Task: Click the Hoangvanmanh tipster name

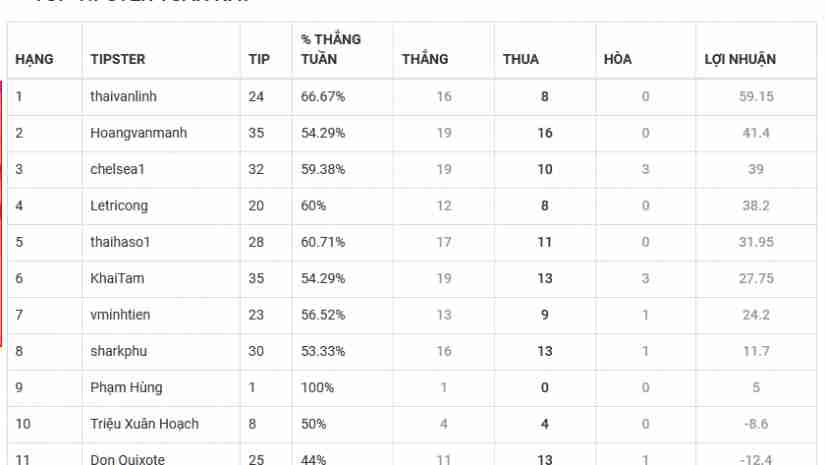Action: [138, 133]
